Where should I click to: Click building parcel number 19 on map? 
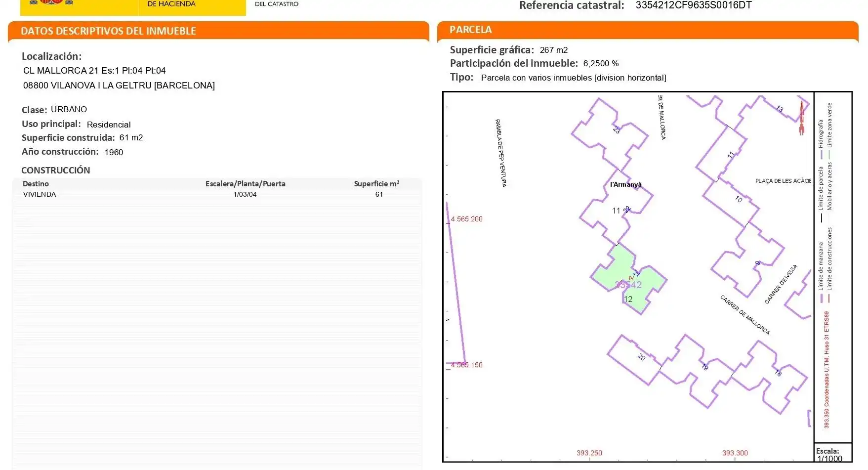704,367
